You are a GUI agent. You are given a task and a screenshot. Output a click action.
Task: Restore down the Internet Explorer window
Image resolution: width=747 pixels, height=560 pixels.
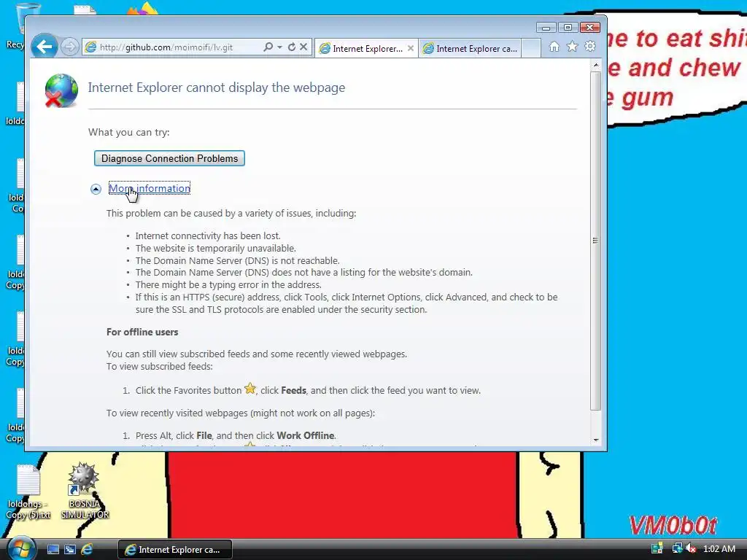[568, 28]
